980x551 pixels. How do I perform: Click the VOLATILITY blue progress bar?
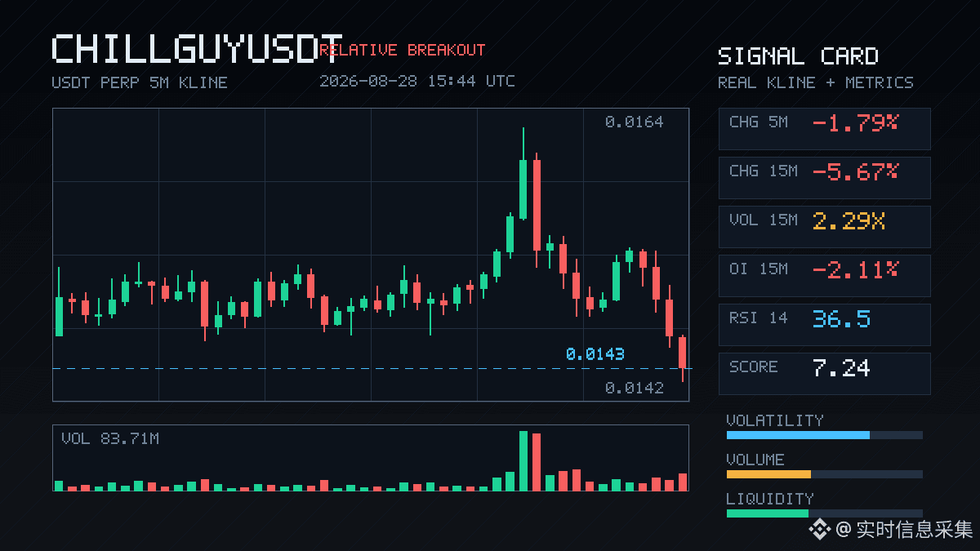tap(798, 435)
